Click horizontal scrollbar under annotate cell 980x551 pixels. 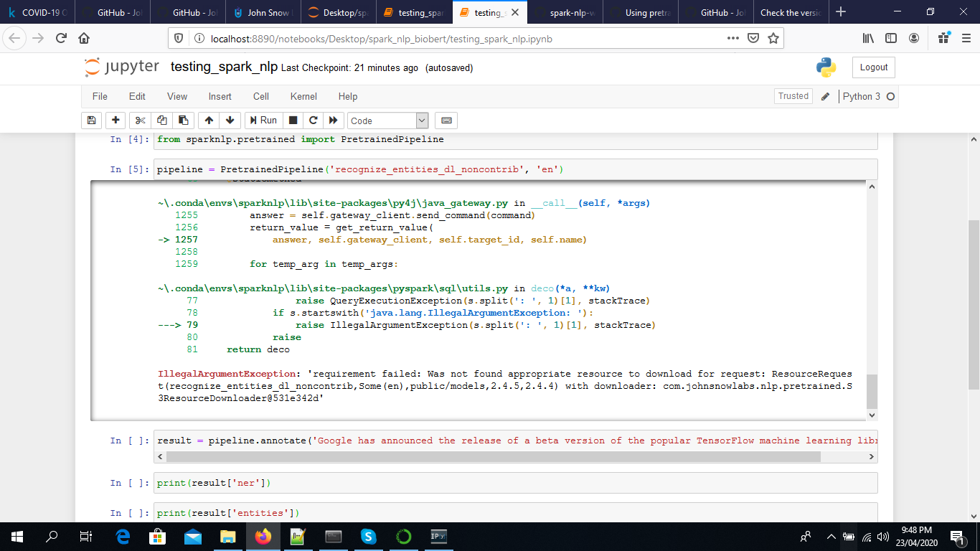494,456
